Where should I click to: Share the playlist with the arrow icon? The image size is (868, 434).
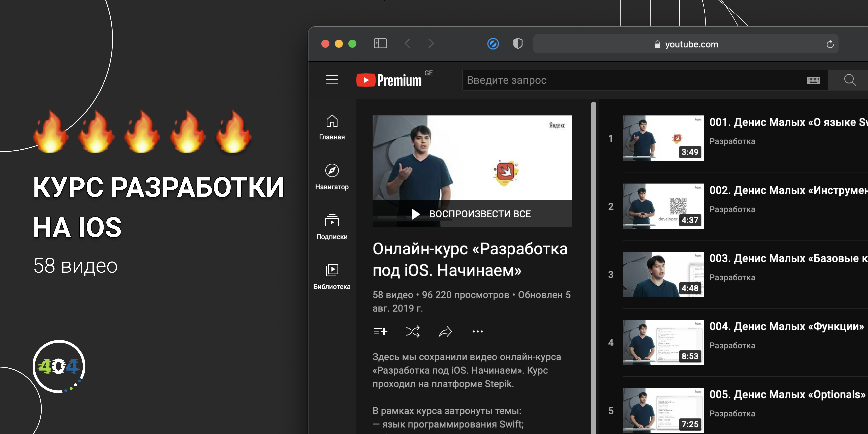click(x=445, y=332)
